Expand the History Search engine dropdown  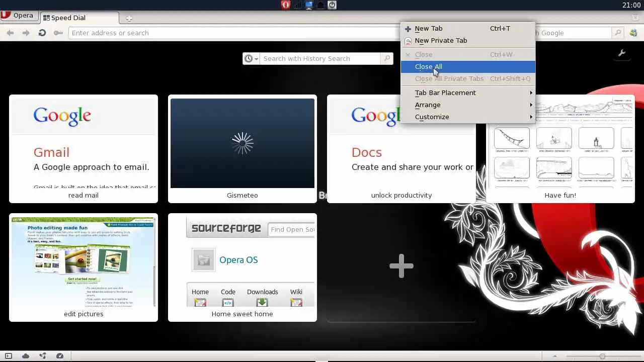coord(251,59)
